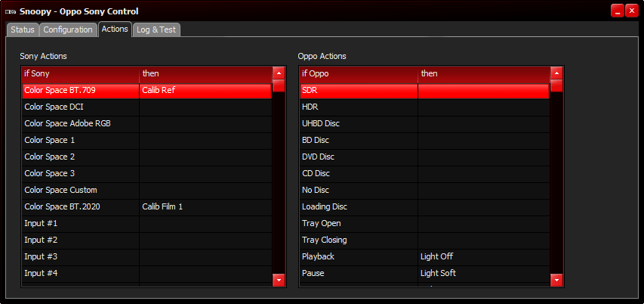Select the Color Space DCI row
The width and height of the screenshot is (644, 304).
click(x=146, y=107)
